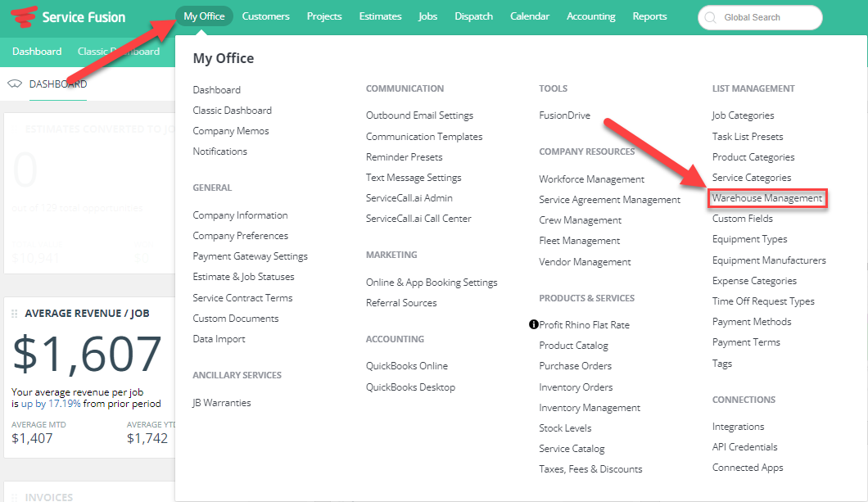Click the drag handle of Average Revenue / Job card
Image resolution: width=868 pixels, height=502 pixels.
(x=15, y=314)
